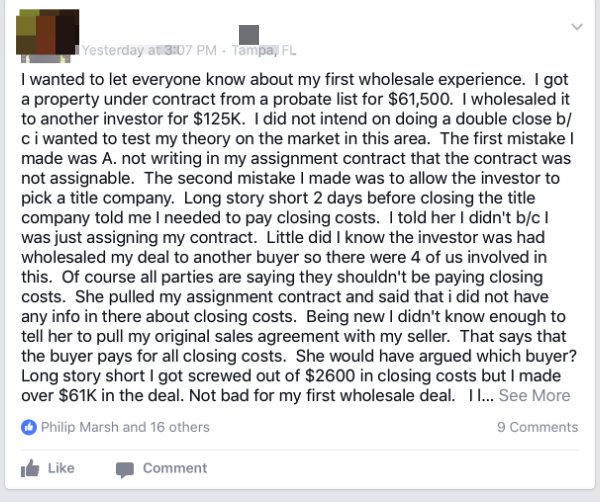
Task: Click the post's first line of text
Action: [x=290, y=75]
